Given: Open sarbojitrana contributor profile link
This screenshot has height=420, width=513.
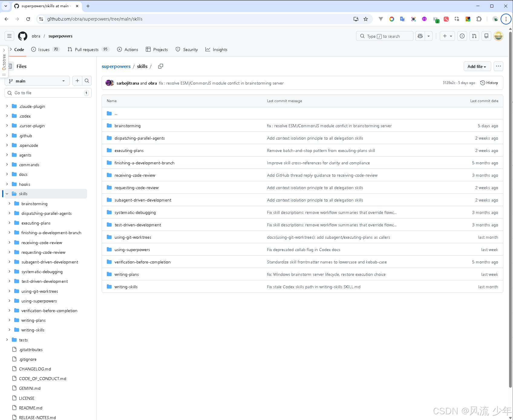Looking at the screenshot, I should pyautogui.click(x=128, y=83).
